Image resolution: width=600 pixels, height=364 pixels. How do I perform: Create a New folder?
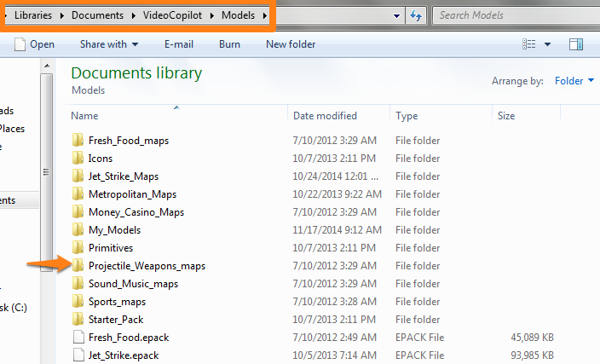pos(291,44)
